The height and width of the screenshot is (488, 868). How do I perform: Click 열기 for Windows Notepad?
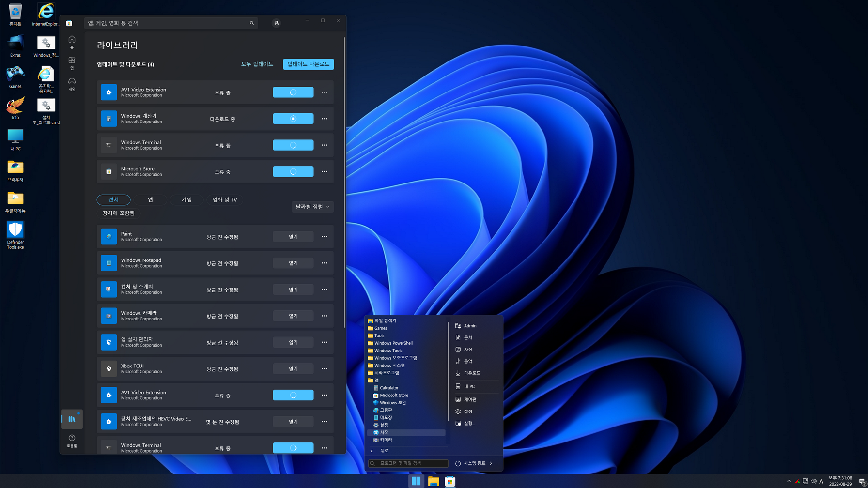(293, 263)
